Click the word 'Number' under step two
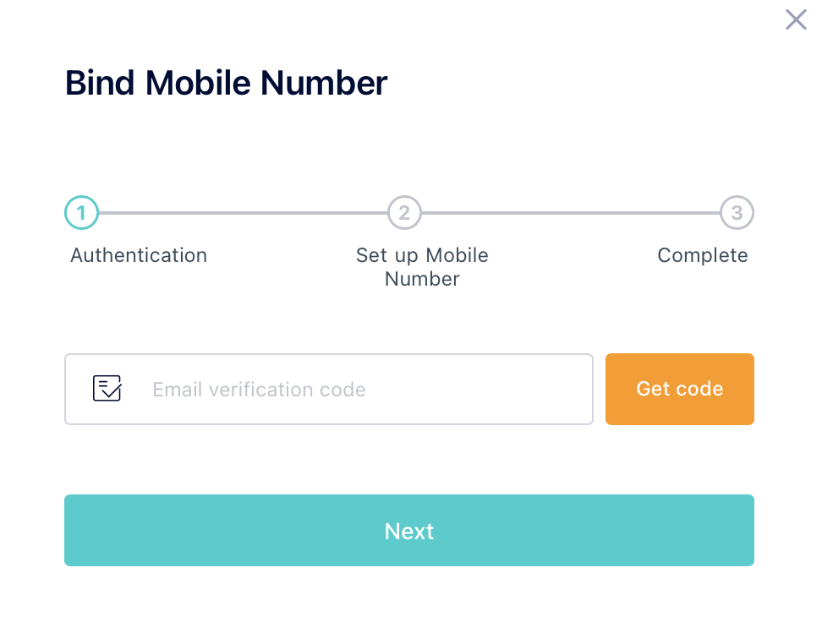Screen dimensions: 822x644 (422, 279)
